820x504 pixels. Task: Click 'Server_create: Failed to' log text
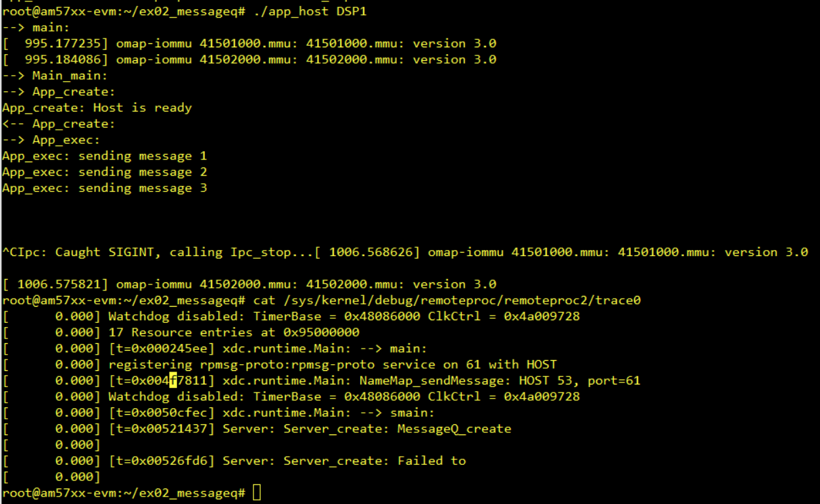375,461
